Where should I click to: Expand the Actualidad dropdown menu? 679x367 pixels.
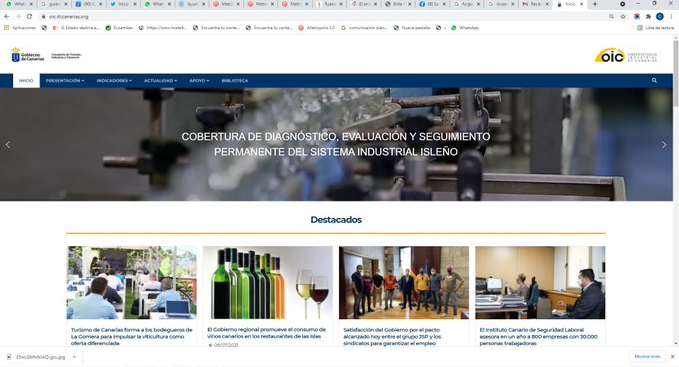160,81
